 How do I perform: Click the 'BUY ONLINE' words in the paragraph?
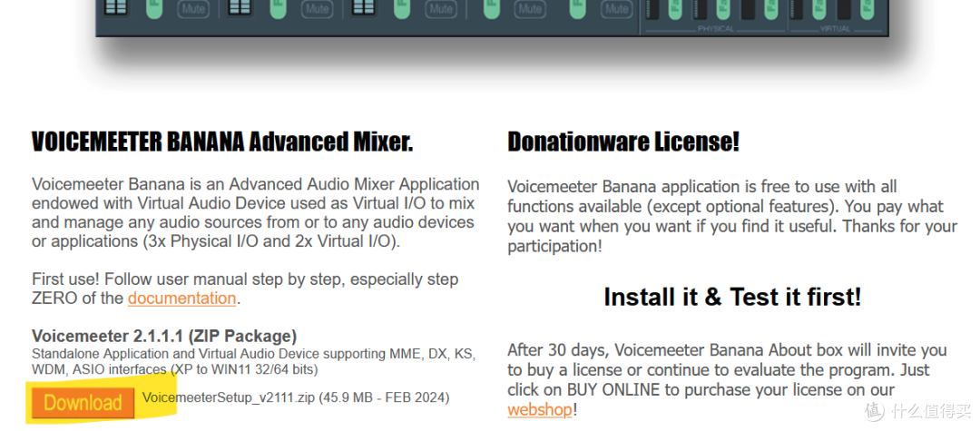[x=613, y=390]
